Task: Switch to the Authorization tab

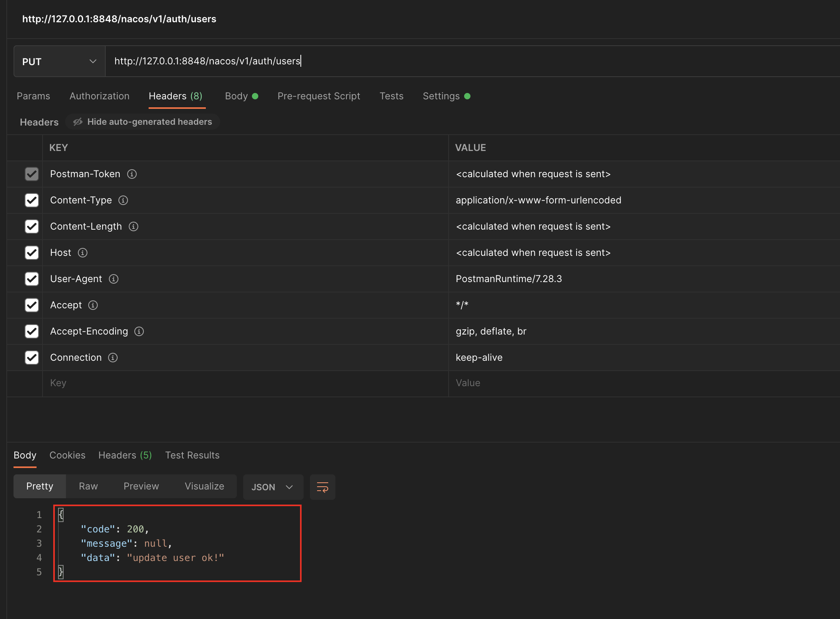Action: [x=99, y=96]
